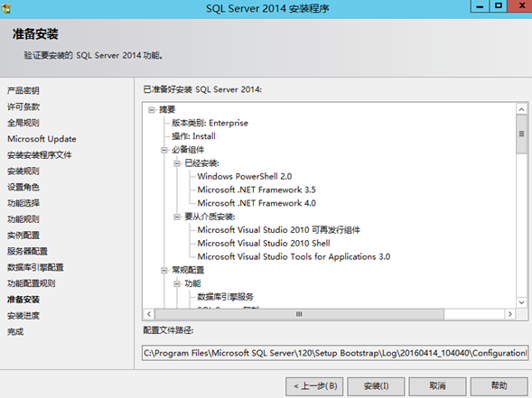The width and height of the screenshot is (532, 398).
Task: Start installation with 安装(I) button
Action: point(376,386)
